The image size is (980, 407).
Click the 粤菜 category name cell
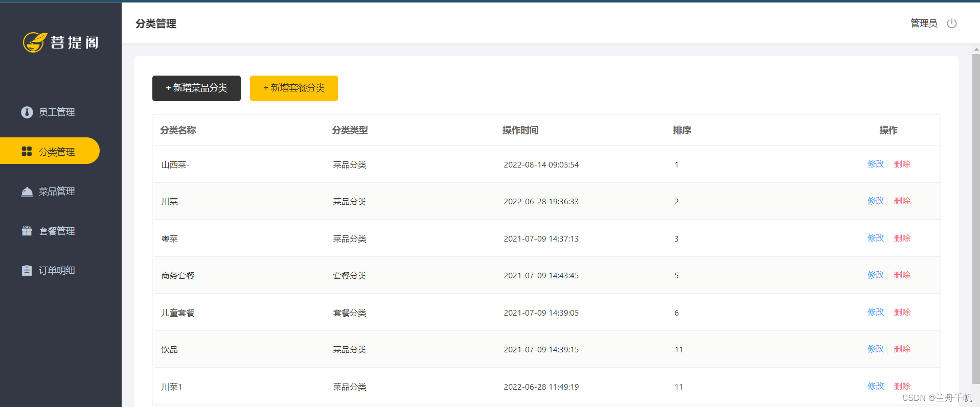170,238
